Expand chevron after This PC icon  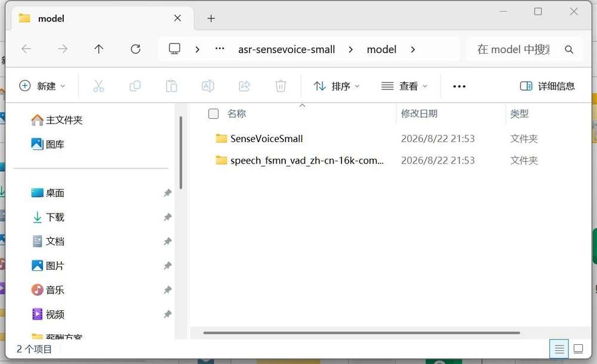coord(197,50)
